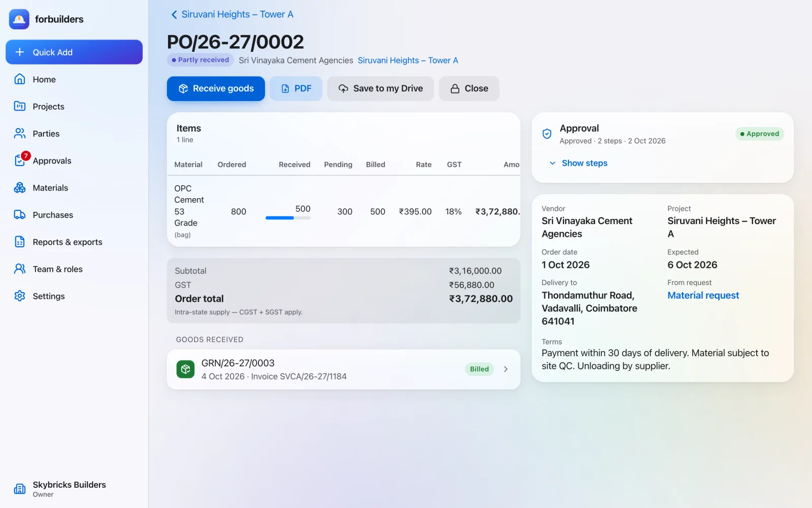The image size is (812, 508).
Task: Click the Approval shield icon
Action: (547, 134)
